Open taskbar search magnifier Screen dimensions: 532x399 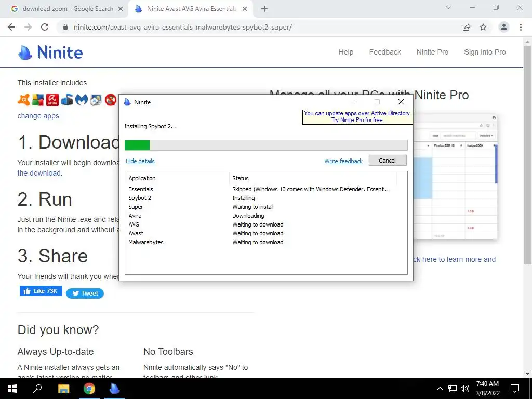tap(37, 389)
